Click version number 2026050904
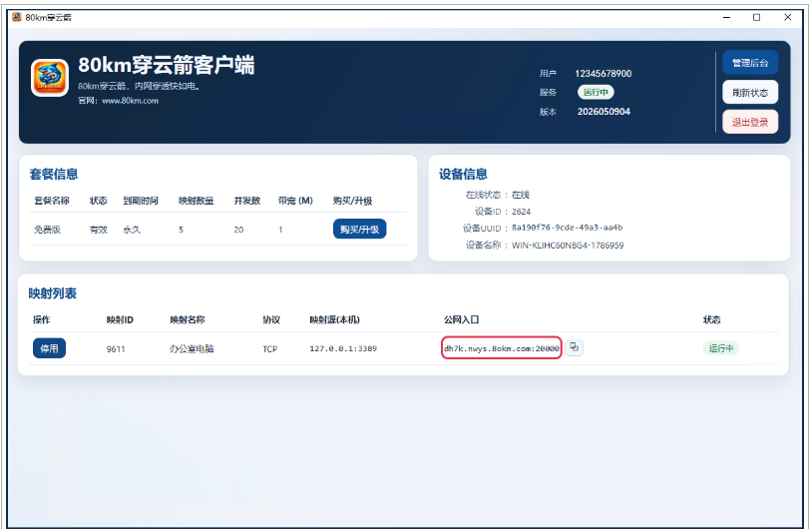The height and width of the screenshot is (529, 812). (604, 112)
